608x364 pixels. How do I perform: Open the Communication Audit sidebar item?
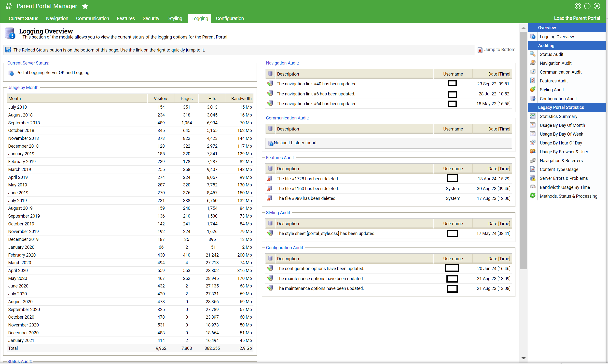pyautogui.click(x=560, y=72)
